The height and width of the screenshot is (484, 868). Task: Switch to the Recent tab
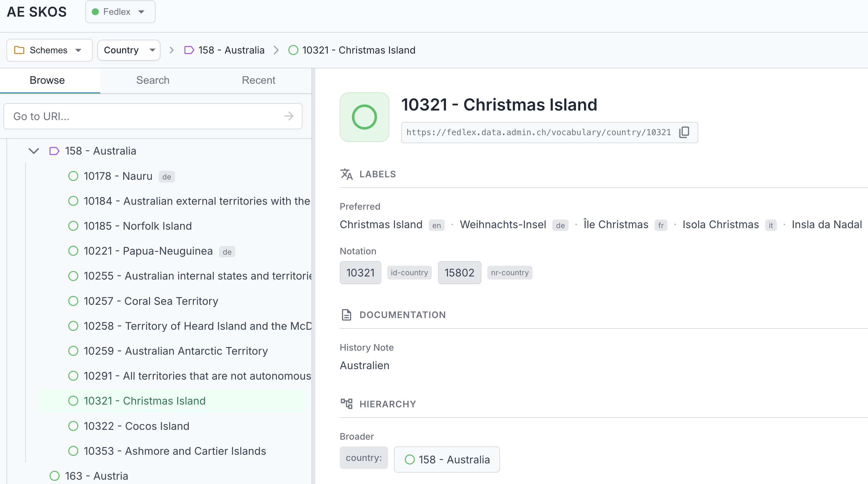[x=258, y=80]
